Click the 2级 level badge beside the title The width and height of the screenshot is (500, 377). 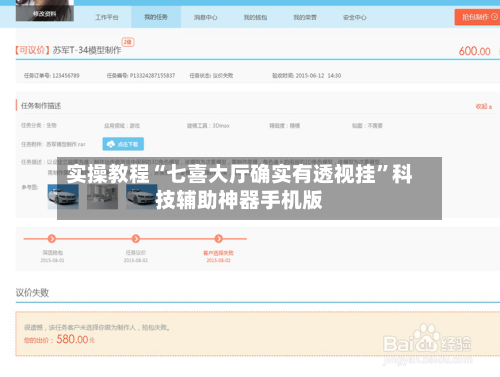click(128, 42)
